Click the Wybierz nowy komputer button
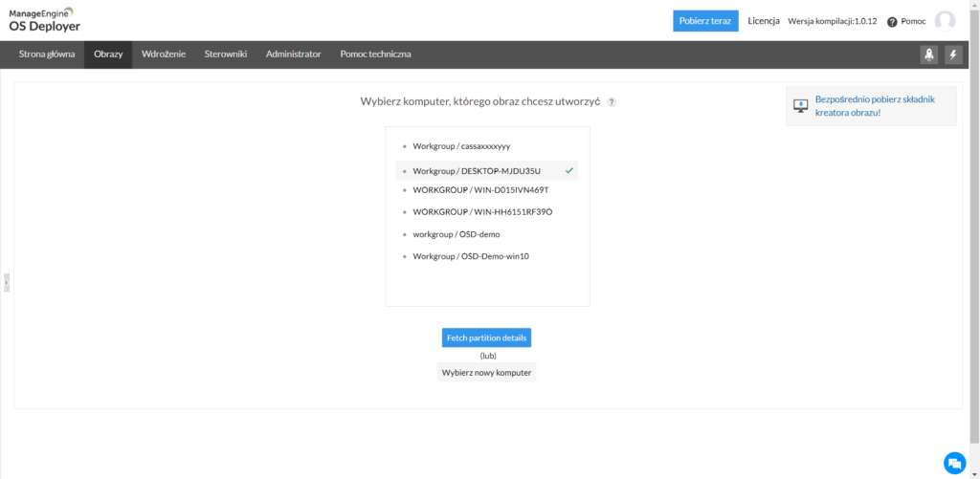 [486, 372]
